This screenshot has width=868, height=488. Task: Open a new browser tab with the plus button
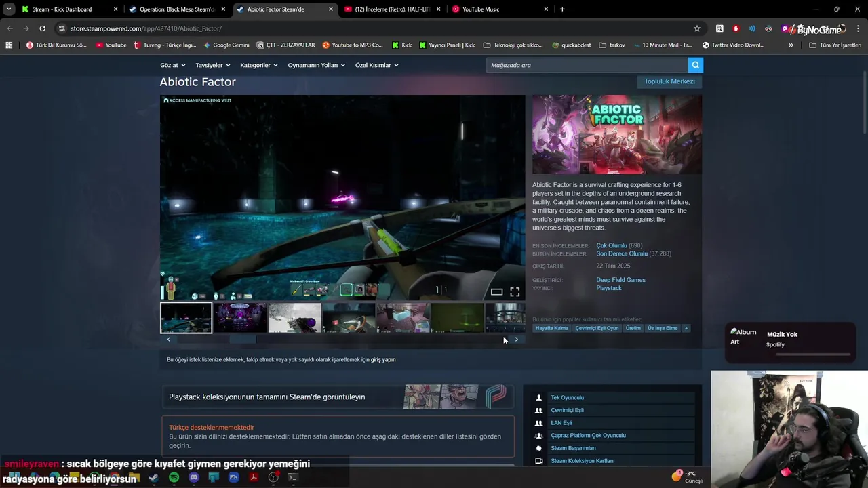click(x=562, y=9)
